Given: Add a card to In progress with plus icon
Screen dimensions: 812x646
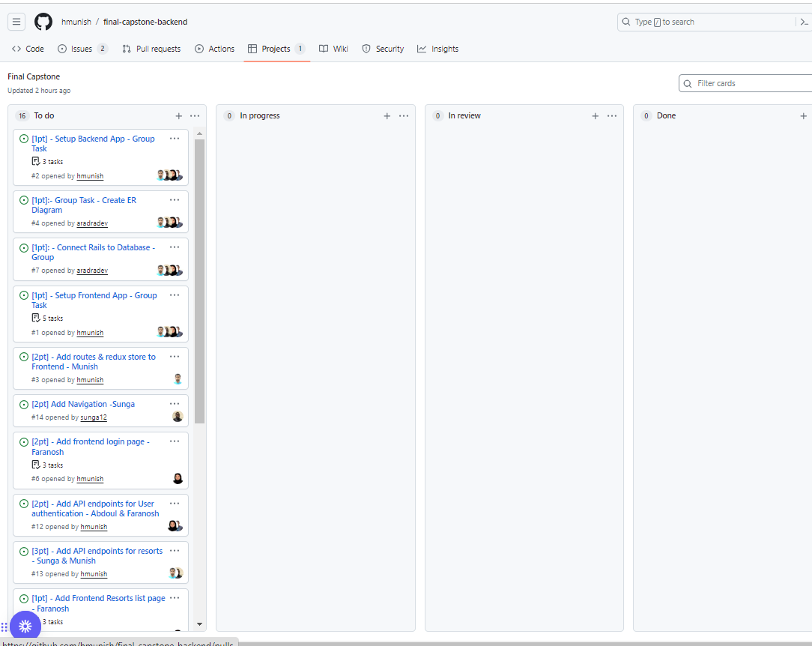Looking at the screenshot, I should 387,116.
